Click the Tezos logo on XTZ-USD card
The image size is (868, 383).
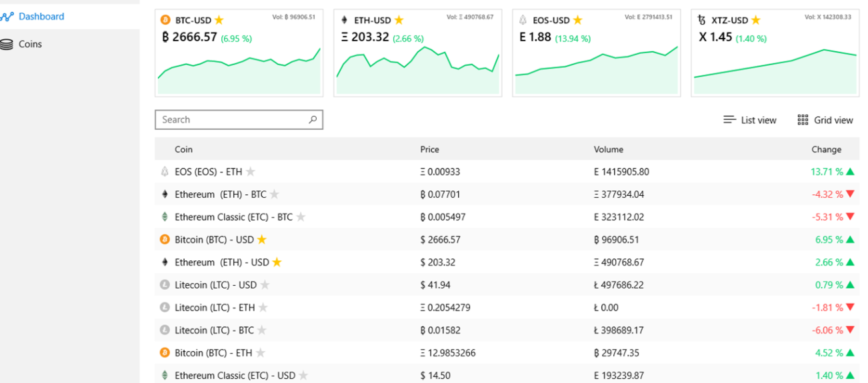click(702, 20)
